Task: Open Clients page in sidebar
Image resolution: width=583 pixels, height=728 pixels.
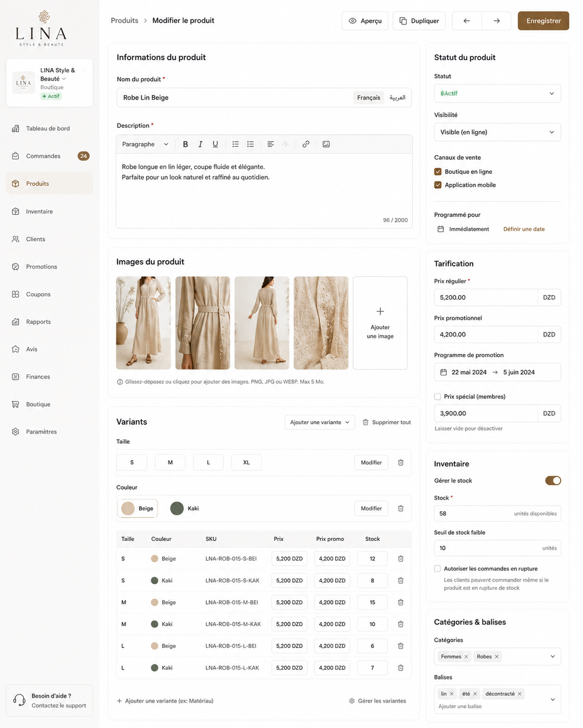Action: (49, 239)
